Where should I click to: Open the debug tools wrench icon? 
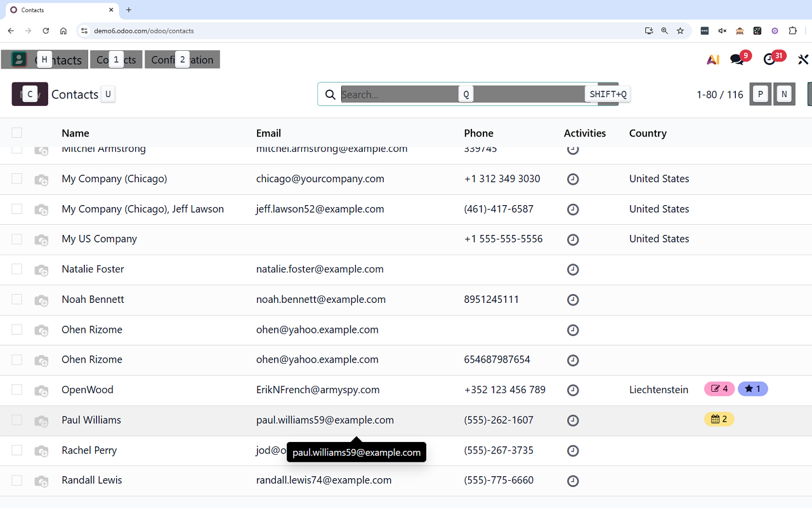coord(803,60)
